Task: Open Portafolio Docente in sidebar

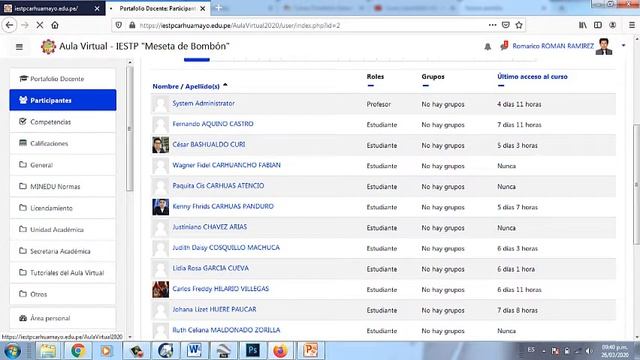Action: click(63, 79)
